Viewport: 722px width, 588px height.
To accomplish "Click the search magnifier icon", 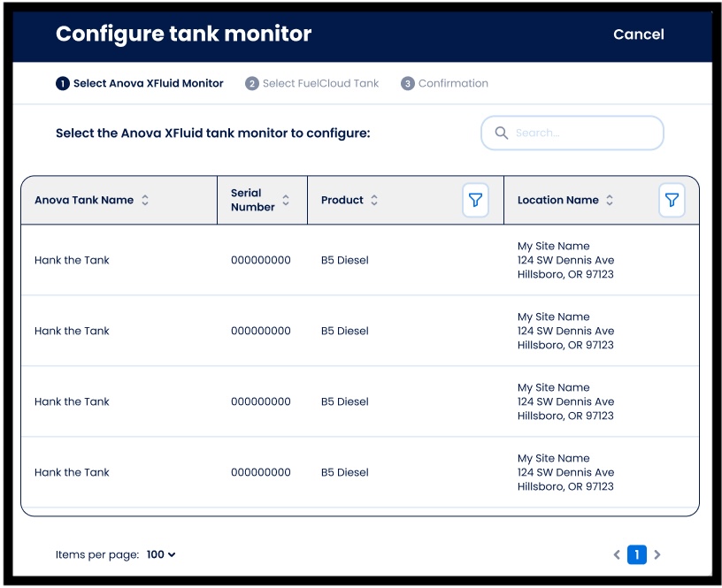I will (502, 133).
